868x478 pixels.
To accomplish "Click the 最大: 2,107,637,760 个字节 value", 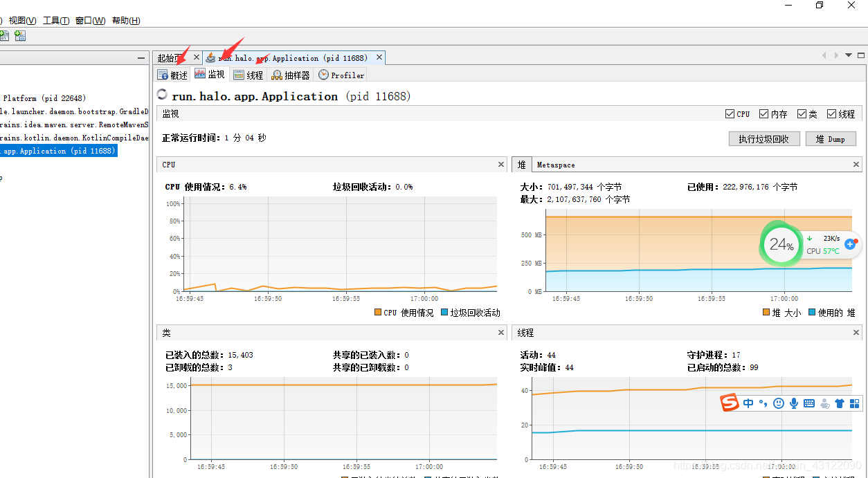I will (x=575, y=199).
